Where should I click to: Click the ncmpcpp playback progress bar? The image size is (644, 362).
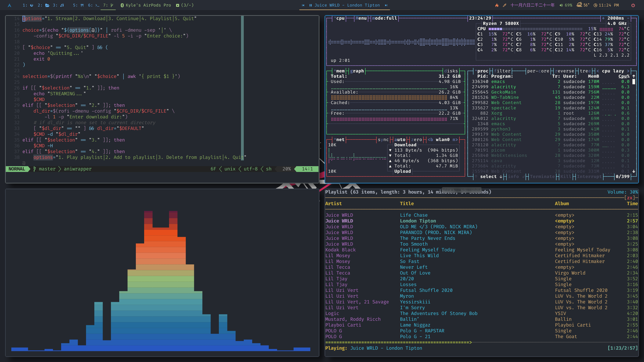(481, 342)
